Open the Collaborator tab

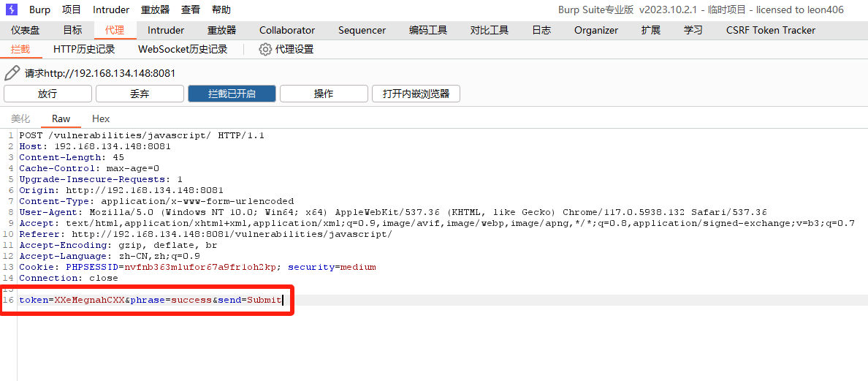pyautogui.click(x=286, y=31)
